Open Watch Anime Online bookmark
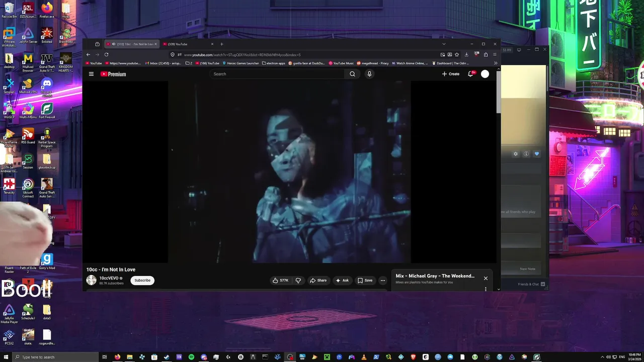 point(410,63)
